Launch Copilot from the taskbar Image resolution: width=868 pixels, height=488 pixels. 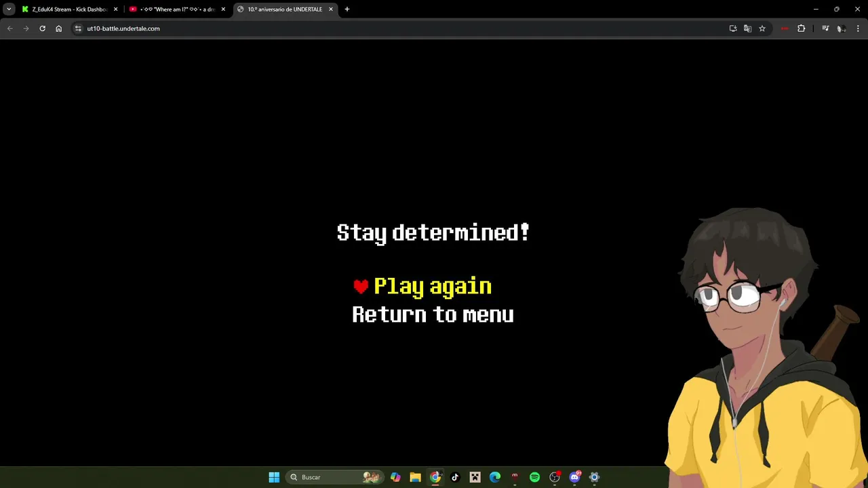click(x=395, y=477)
